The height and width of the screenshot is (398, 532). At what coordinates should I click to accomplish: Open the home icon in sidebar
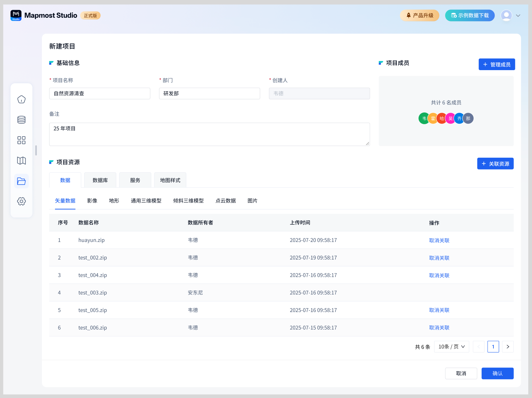[21, 99]
